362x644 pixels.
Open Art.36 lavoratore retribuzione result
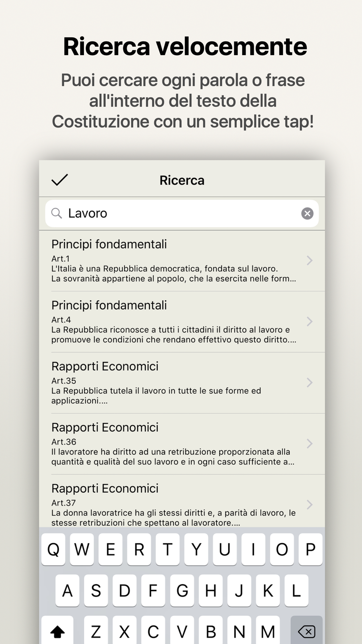tap(182, 444)
